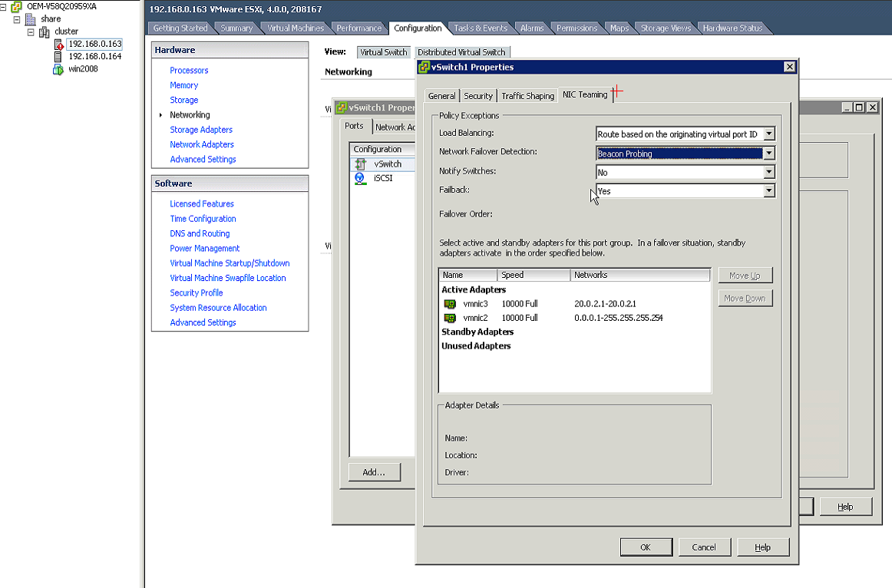This screenshot has height=588, width=892.
Task: Switch to the Traffic Shaping tab
Action: point(527,96)
